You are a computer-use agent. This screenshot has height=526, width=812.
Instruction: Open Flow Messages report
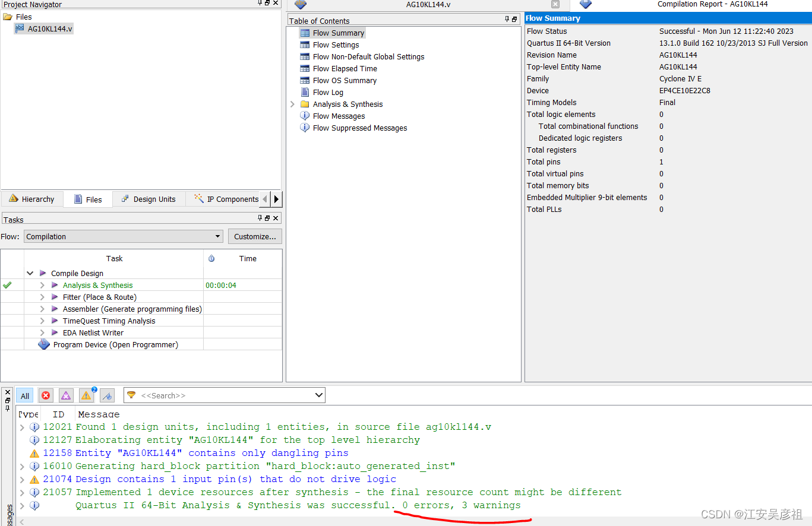(339, 116)
